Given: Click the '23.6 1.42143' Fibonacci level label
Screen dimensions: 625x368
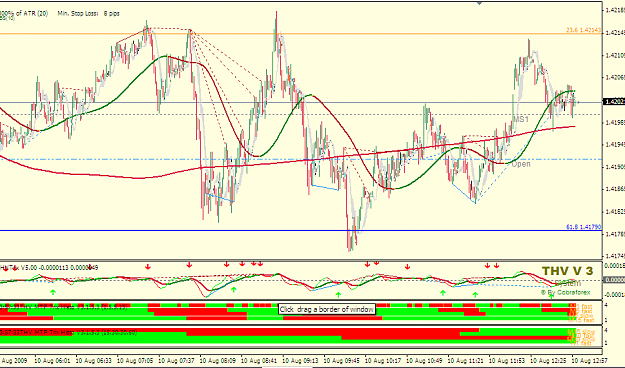Looking at the screenshot, I should pos(584,30).
